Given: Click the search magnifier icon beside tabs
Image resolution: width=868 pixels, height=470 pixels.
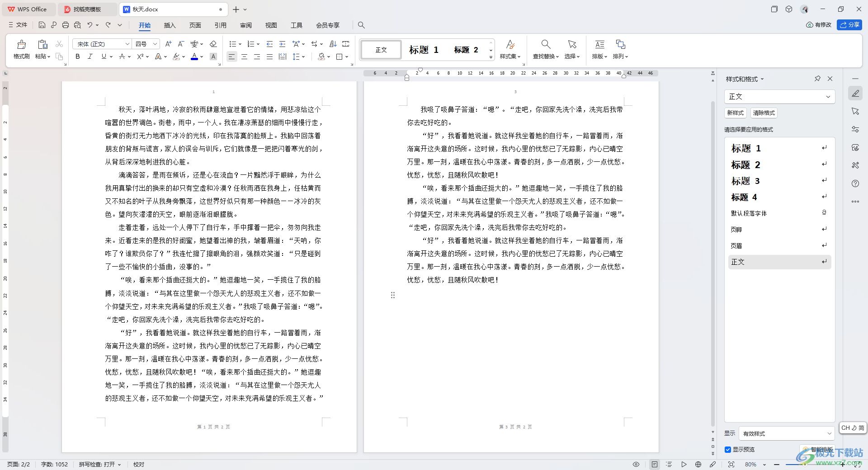Looking at the screenshot, I should tap(361, 25).
